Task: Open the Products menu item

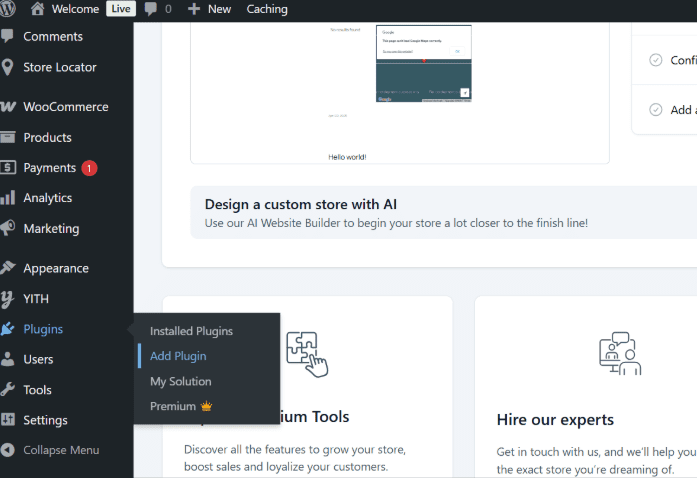Action: (x=47, y=137)
